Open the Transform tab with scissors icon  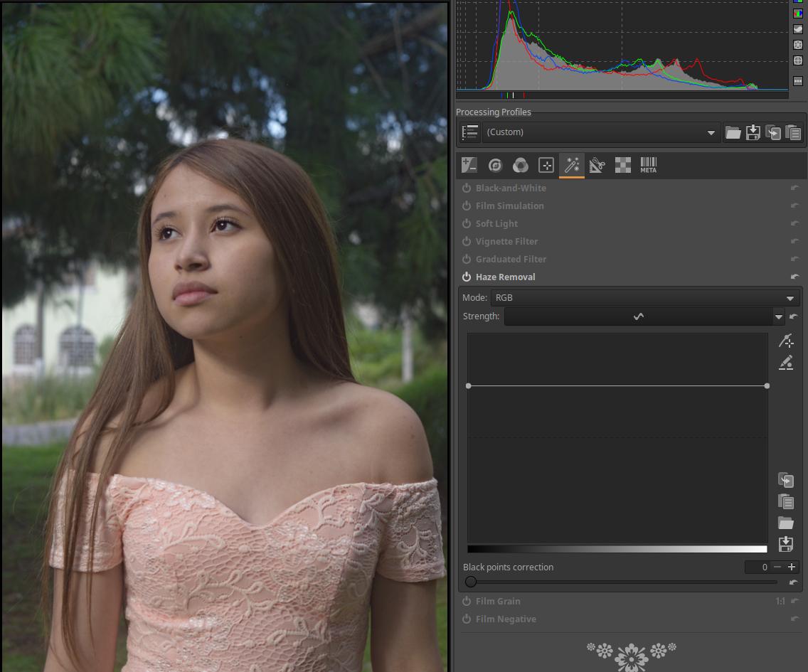597,166
